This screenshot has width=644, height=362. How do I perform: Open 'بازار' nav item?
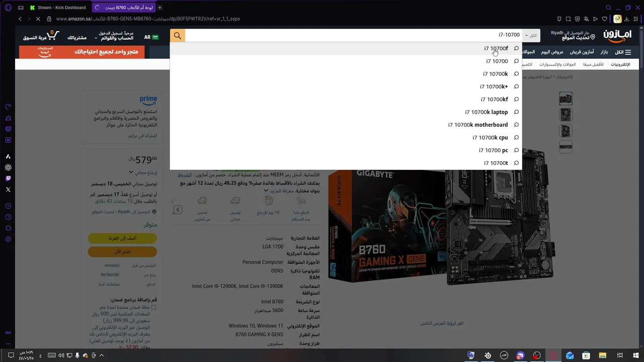604,52
